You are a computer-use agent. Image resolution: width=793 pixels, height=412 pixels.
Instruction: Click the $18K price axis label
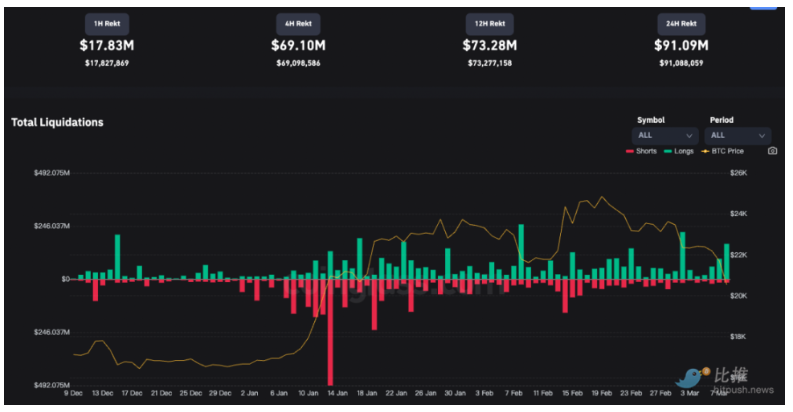[738, 336]
